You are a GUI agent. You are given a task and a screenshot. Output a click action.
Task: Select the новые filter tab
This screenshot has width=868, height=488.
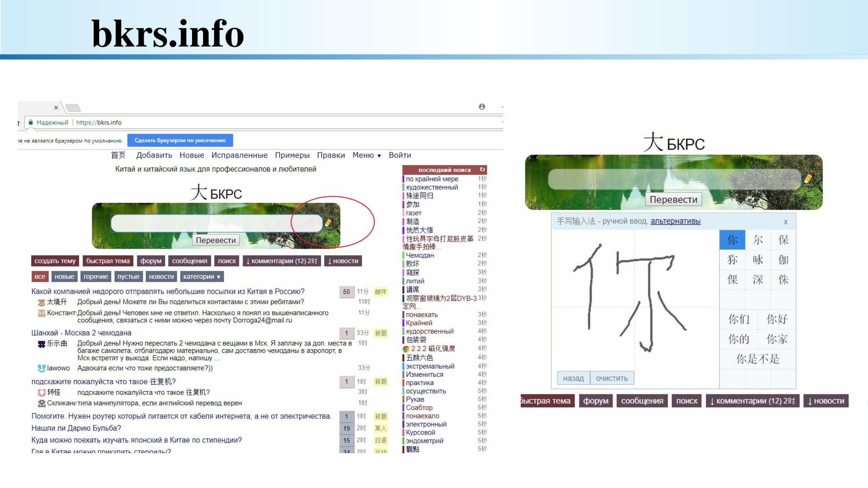[64, 277]
